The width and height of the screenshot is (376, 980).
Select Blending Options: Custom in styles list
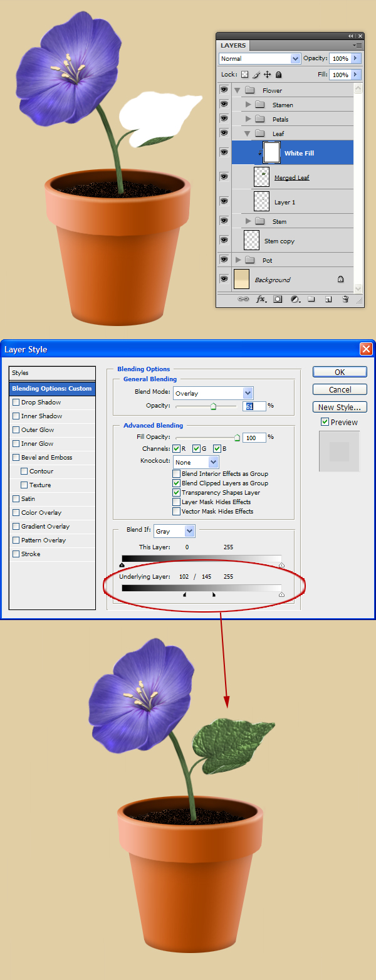pos(52,389)
